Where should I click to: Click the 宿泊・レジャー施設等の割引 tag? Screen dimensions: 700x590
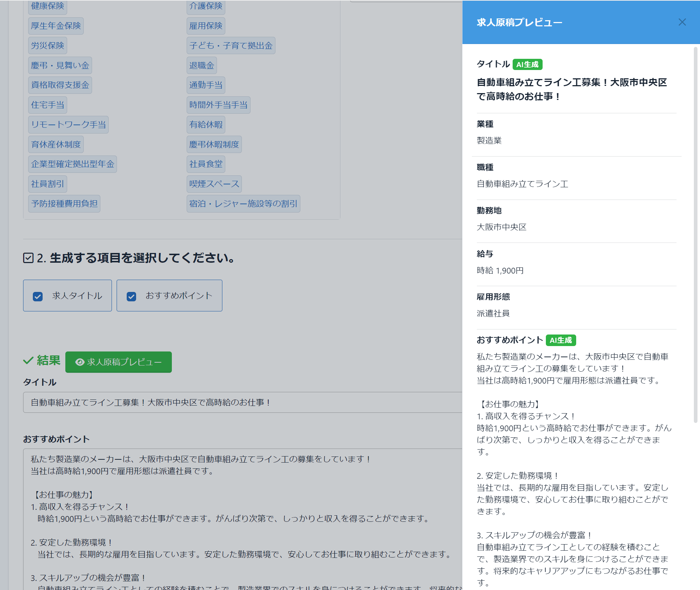coord(243,204)
